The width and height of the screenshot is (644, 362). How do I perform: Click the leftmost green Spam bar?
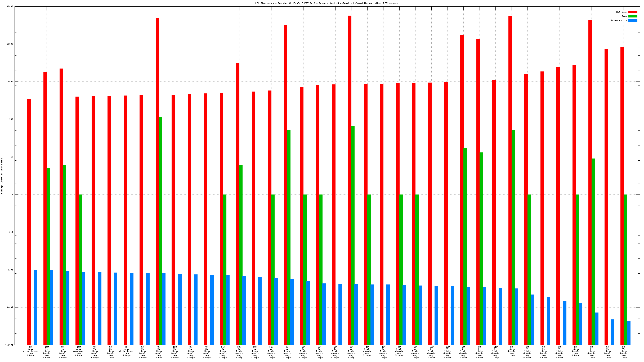[x=48, y=256]
